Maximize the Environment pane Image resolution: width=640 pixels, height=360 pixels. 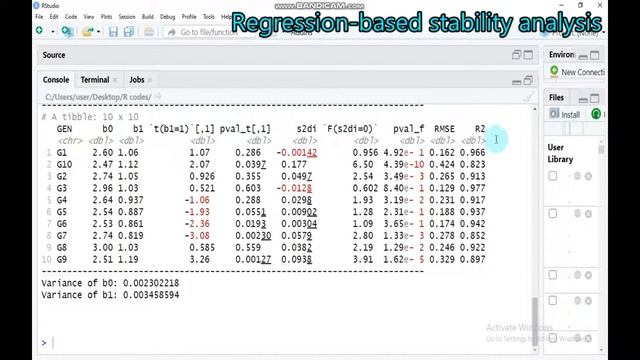tap(595, 55)
